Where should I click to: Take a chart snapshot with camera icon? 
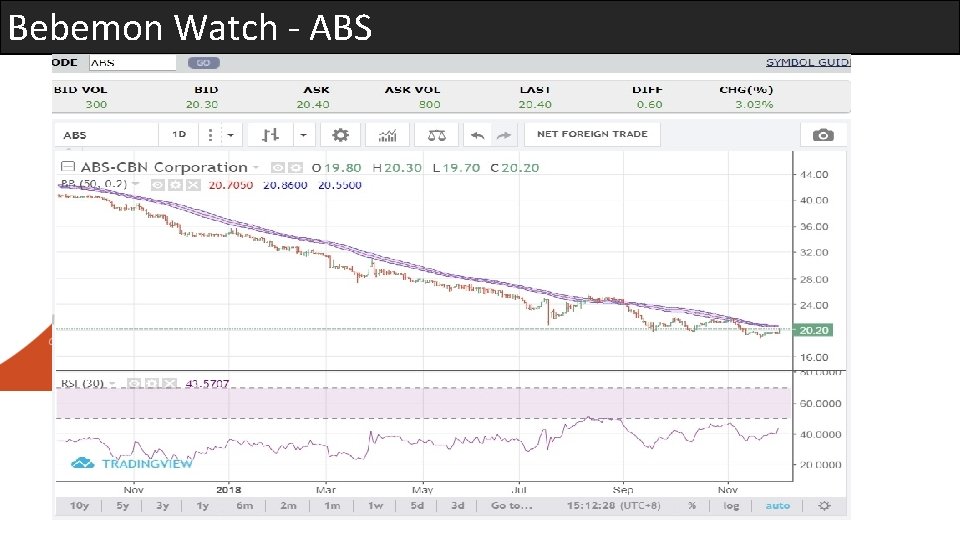click(823, 135)
